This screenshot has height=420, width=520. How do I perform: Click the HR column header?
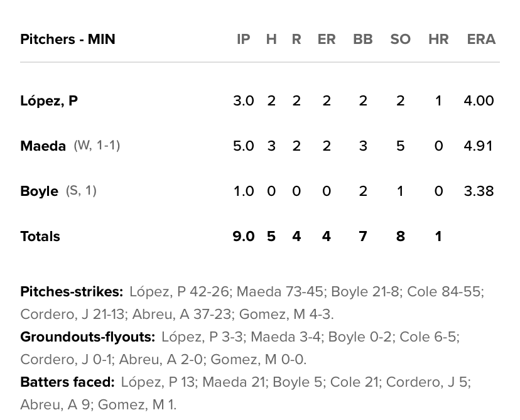(438, 40)
